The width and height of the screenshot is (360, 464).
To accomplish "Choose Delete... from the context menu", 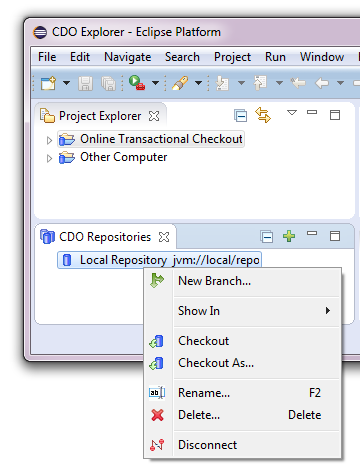I will [242, 415].
